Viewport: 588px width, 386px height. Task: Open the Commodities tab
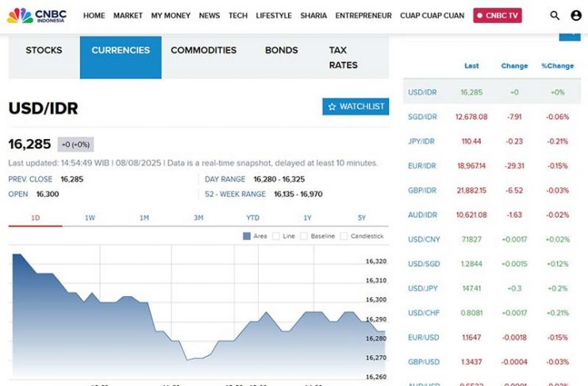click(203, 50)
